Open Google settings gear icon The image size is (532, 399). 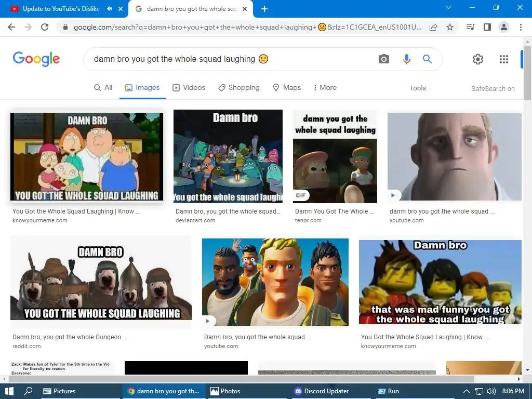tap(478, 59)
